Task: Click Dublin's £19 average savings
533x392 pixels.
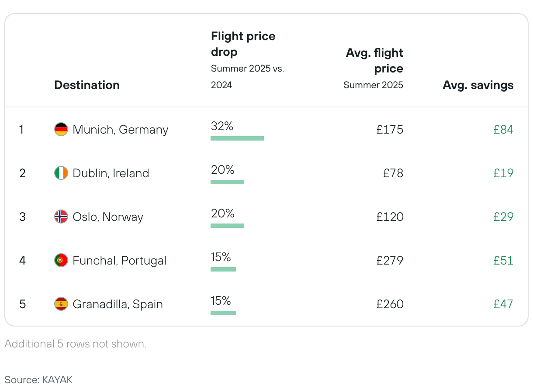Action: (x=503, y=173)
